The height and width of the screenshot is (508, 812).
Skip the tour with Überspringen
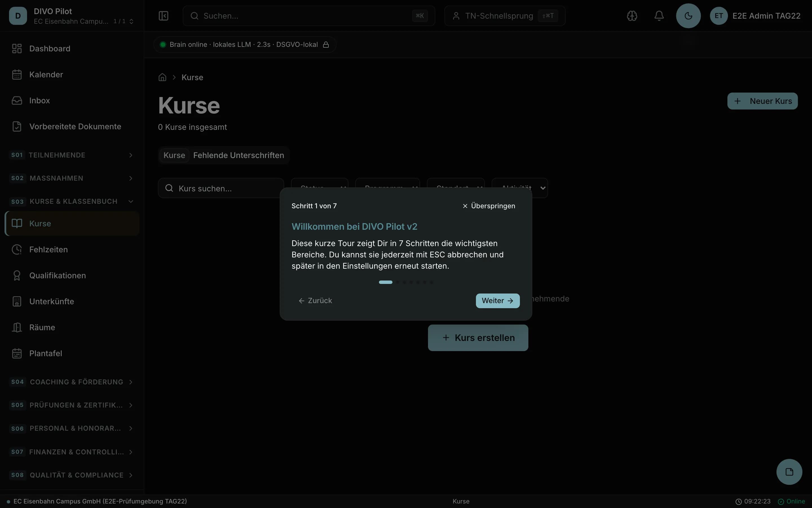click(x=489, y=206)
